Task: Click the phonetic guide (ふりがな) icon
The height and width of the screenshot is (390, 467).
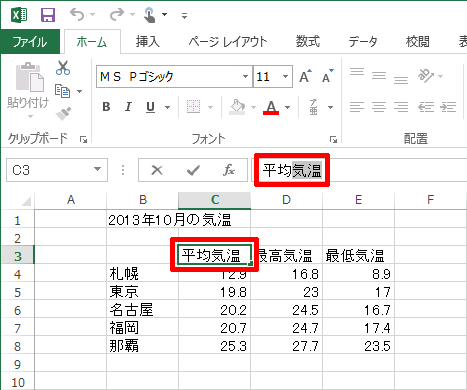Action: [313, 107]
